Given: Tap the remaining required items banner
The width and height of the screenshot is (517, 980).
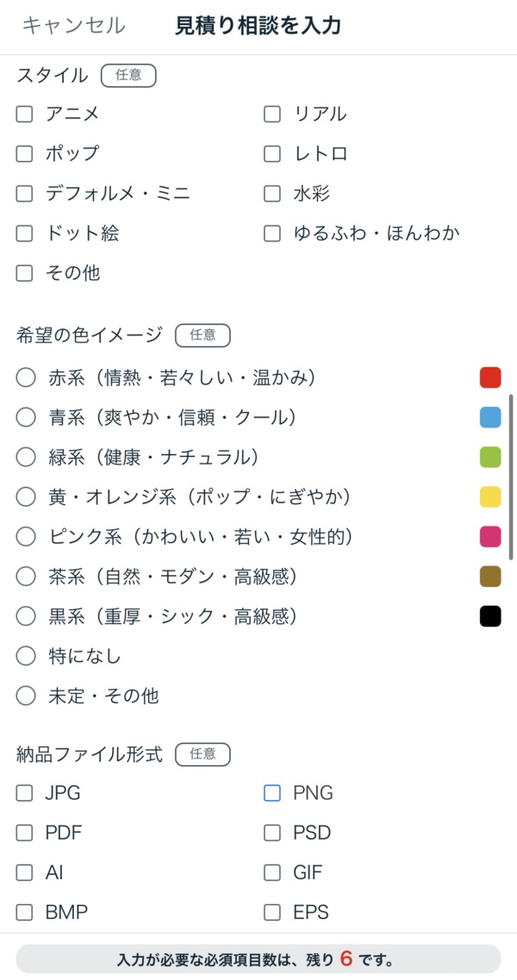Looking at the screenshot, I should pyautogui.click(x=258, y=958).
